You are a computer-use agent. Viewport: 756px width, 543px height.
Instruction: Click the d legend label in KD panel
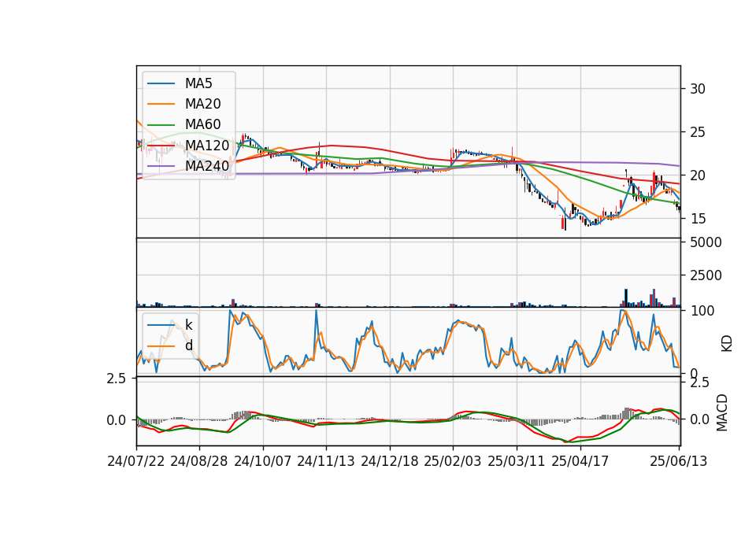click(x=188, y=345)
